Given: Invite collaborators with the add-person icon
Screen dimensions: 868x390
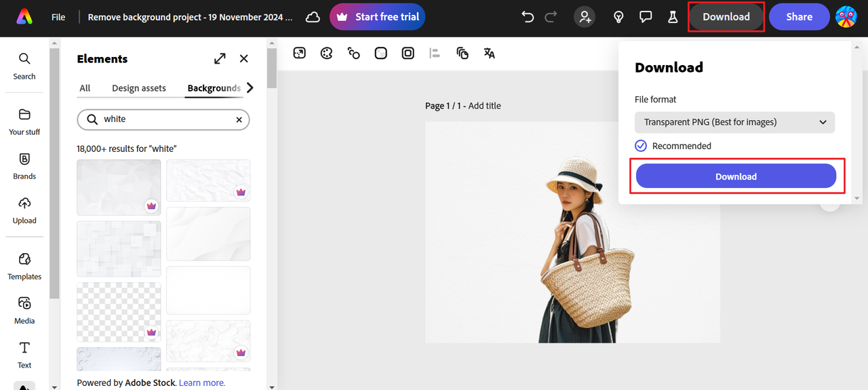Looking at the screenshot, I should [x=585, y=17].
